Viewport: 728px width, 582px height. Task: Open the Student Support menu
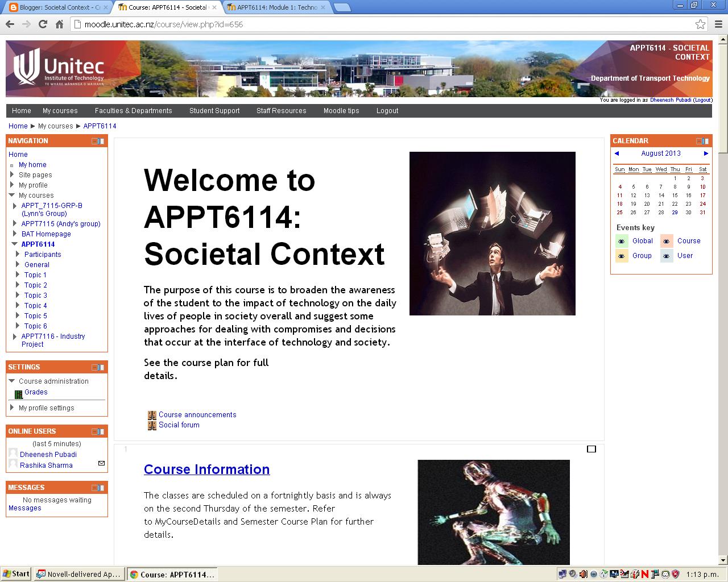click(x=214, y=111)
